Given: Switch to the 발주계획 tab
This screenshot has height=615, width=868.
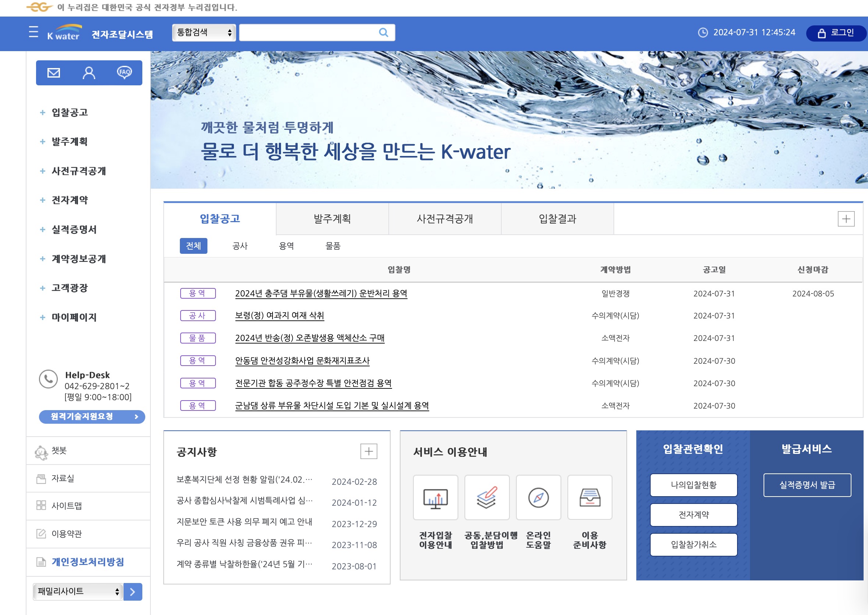Looking at the screenshot, I should pyautogui.click(x=332, y=218).
